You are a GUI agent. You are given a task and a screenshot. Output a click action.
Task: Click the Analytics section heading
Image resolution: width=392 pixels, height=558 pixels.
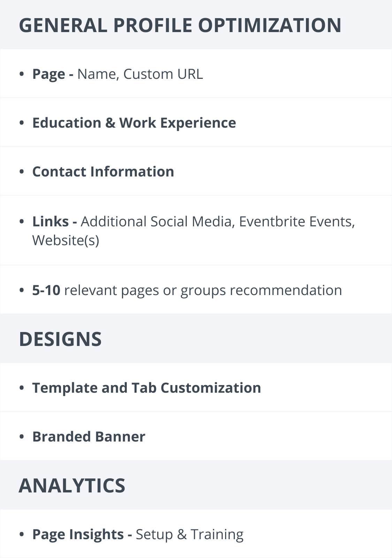pyautogui.click(x=72, y=485)
